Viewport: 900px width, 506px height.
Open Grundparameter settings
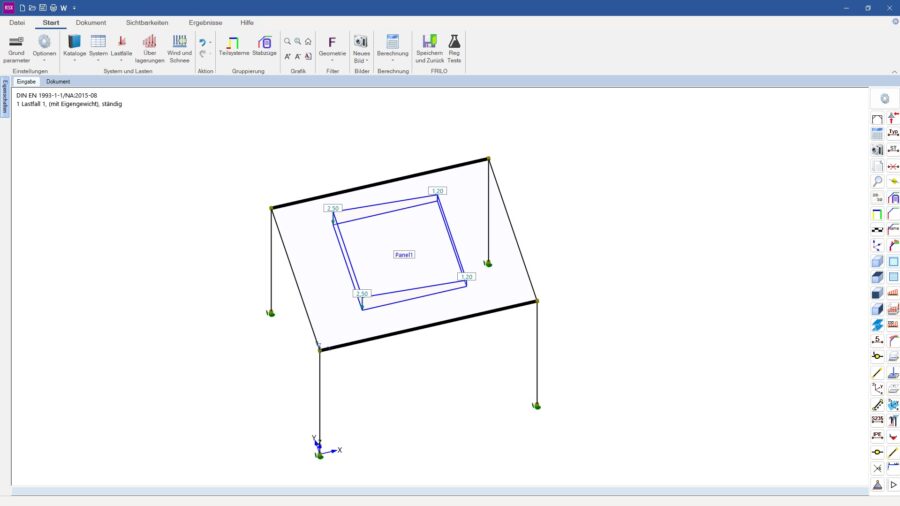(16, 47)
